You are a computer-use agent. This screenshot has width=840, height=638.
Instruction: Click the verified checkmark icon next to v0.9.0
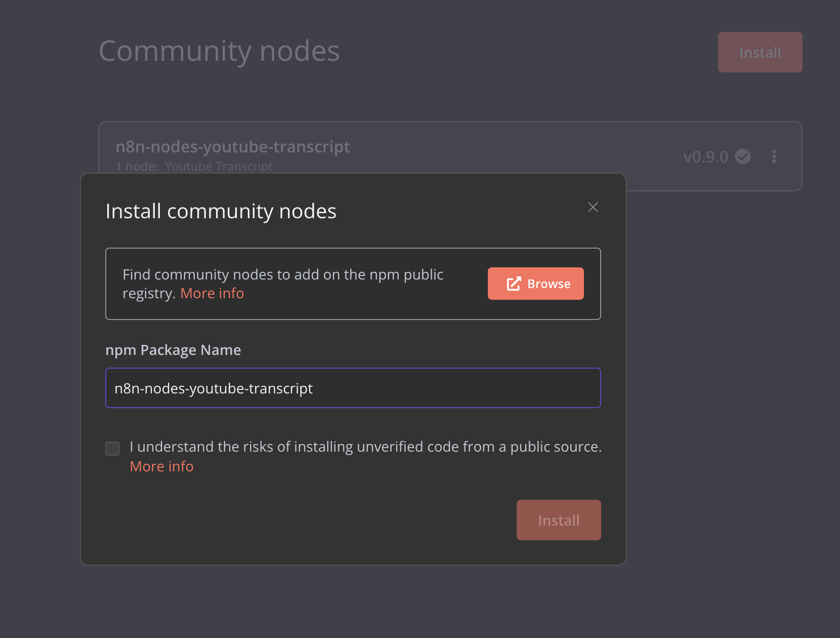(x=743, y=156)
